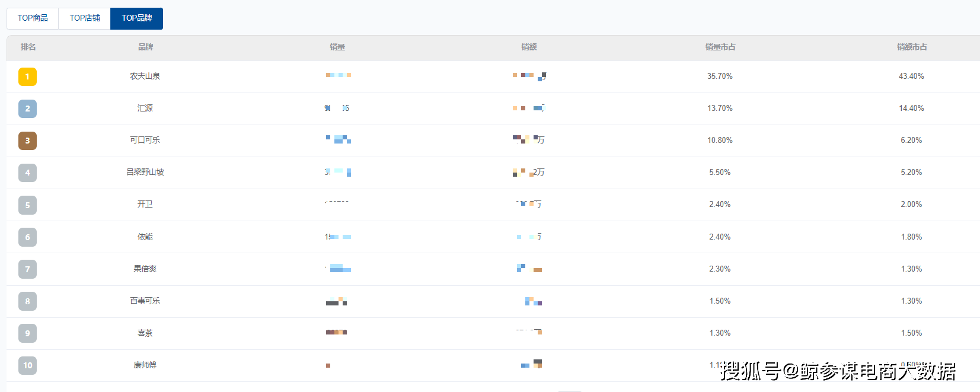980x392 pixels.
Task: Switch to the TOP店铺 tab
Action: click(85, 18)
